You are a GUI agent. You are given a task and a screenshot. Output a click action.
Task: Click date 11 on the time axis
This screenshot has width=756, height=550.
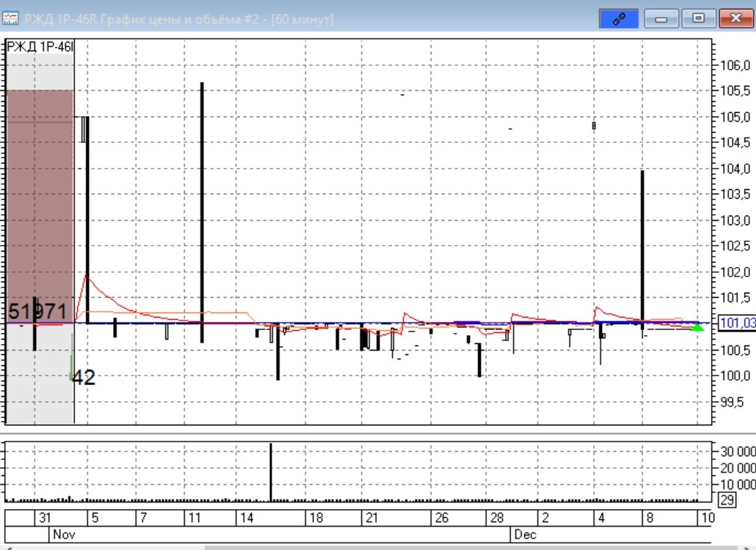tap(195, 518)
